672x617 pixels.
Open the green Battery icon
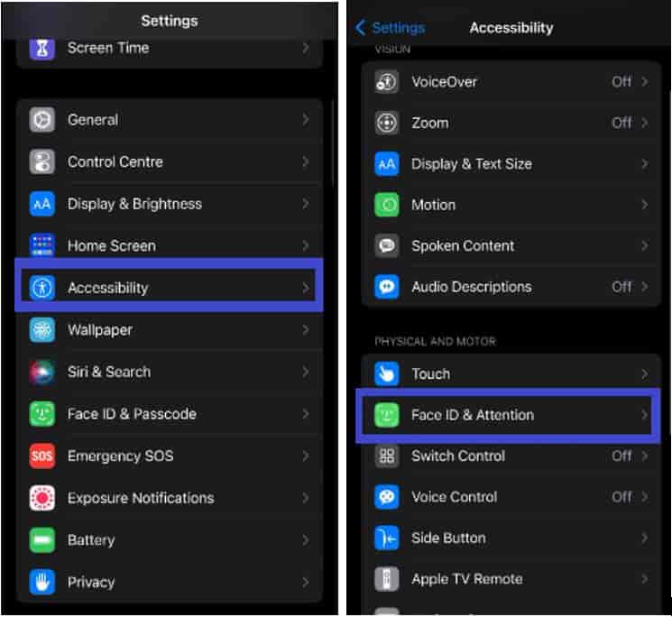[x=42, y=539]
